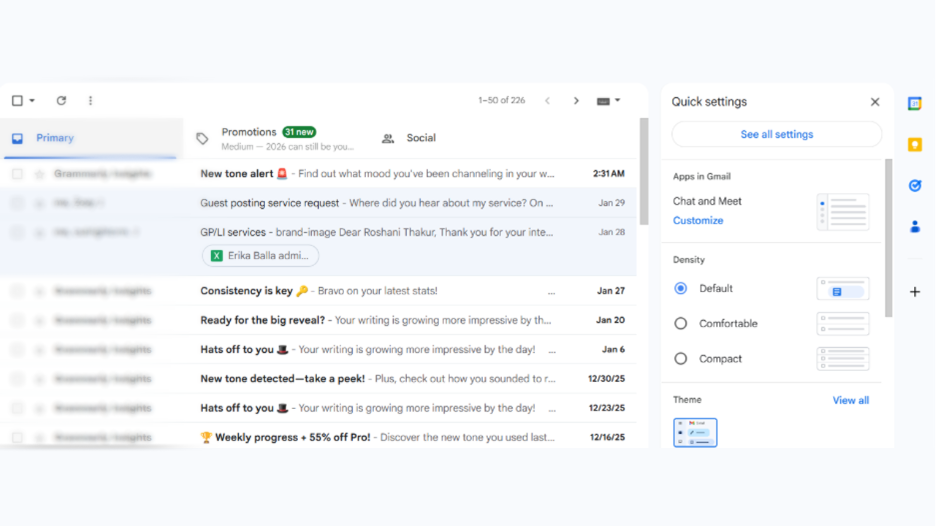Image resolution: width=936 pixels, height=526 pixels.
Task: Click the Get add-ons plus icon
Action: 914,292
